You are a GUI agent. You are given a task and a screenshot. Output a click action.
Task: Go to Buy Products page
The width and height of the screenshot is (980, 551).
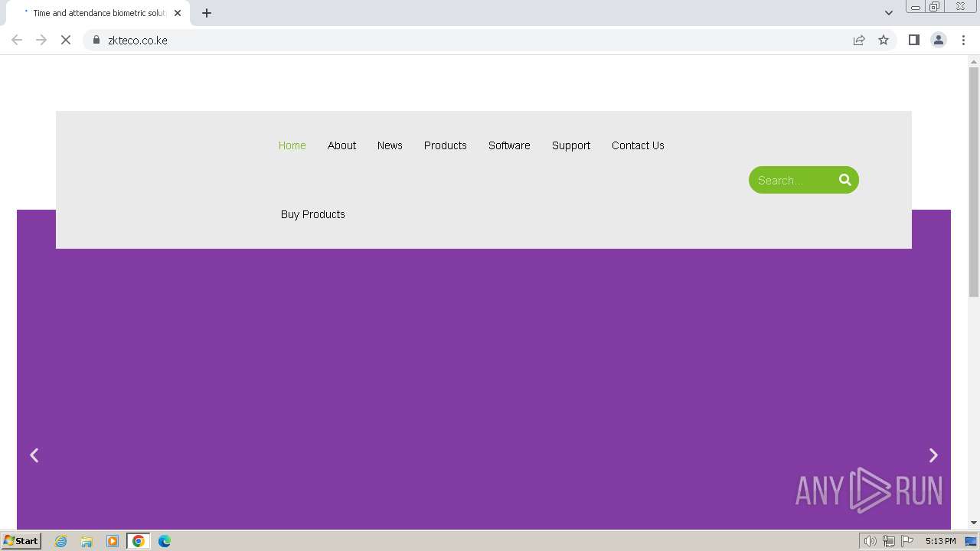point(313,214)
